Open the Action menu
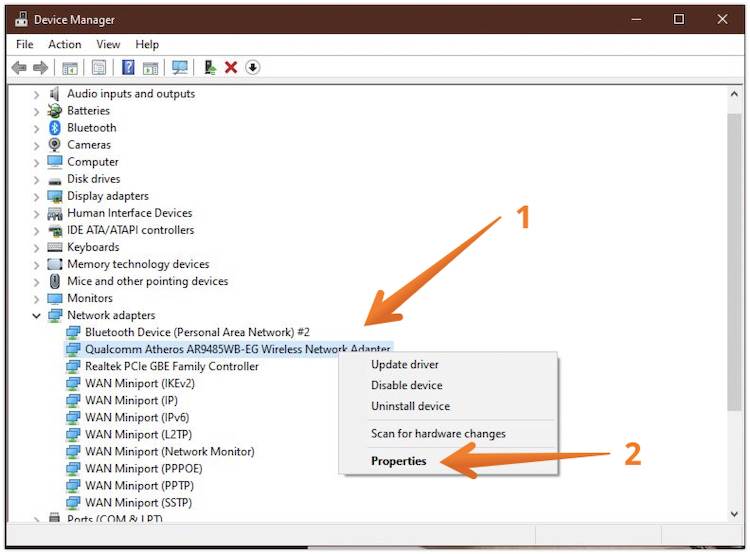Image resolution: width=750 pixels, height=554 pixels. click(x=65, y=44)
